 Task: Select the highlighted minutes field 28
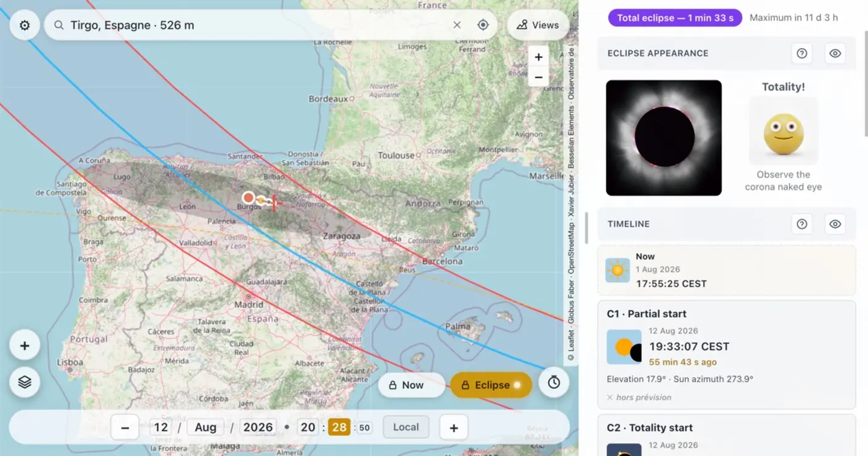pyautogui.click(x=339, y=427)
